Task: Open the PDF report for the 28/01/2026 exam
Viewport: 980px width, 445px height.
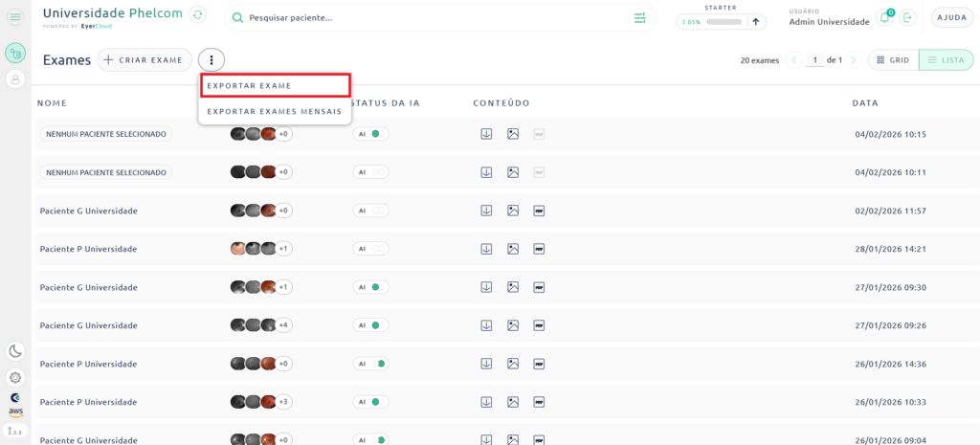Action: tap(539, 249)
